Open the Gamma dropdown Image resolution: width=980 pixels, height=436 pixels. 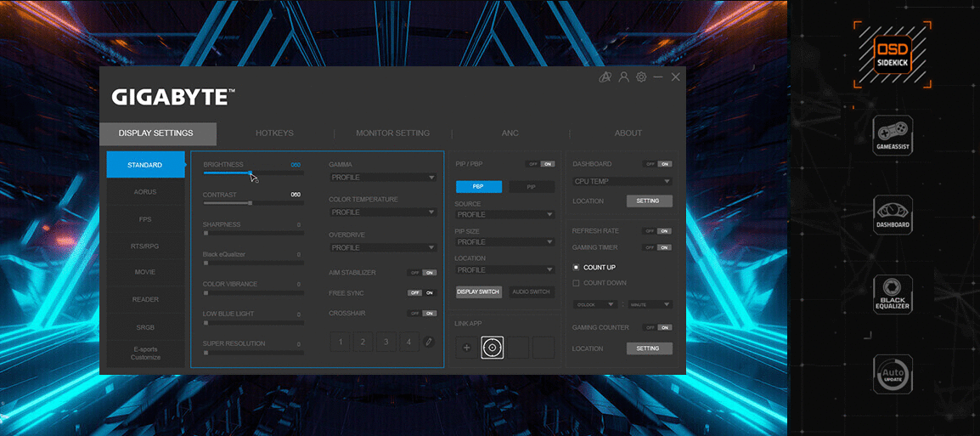382,178
